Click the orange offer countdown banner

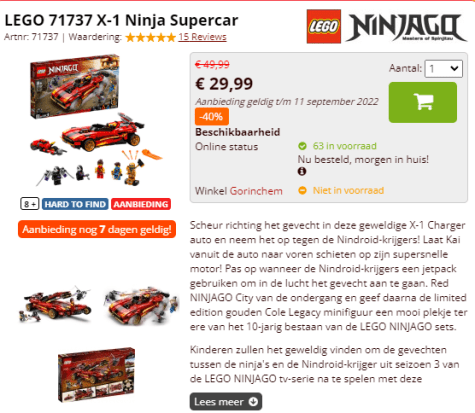97,229
